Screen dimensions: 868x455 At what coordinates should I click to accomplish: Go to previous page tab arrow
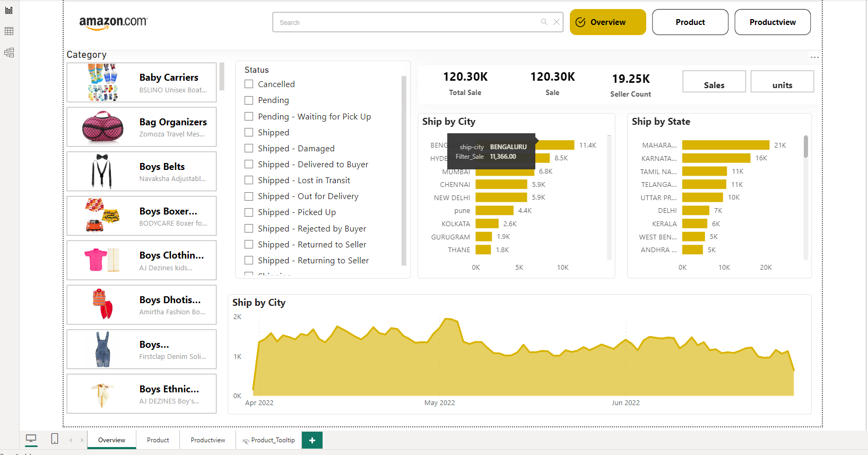pos(71,440)
